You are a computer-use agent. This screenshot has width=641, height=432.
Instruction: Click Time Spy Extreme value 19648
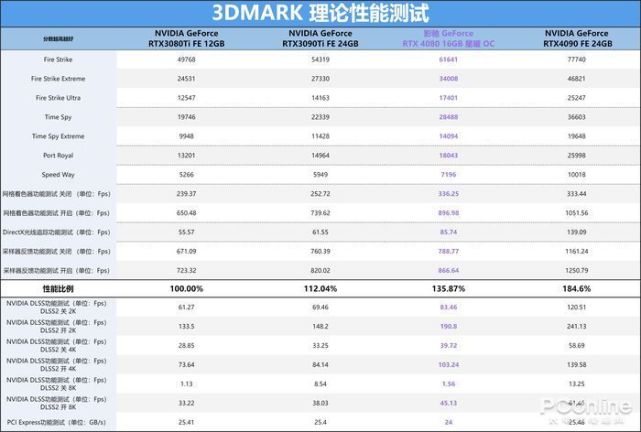[577, 136]
